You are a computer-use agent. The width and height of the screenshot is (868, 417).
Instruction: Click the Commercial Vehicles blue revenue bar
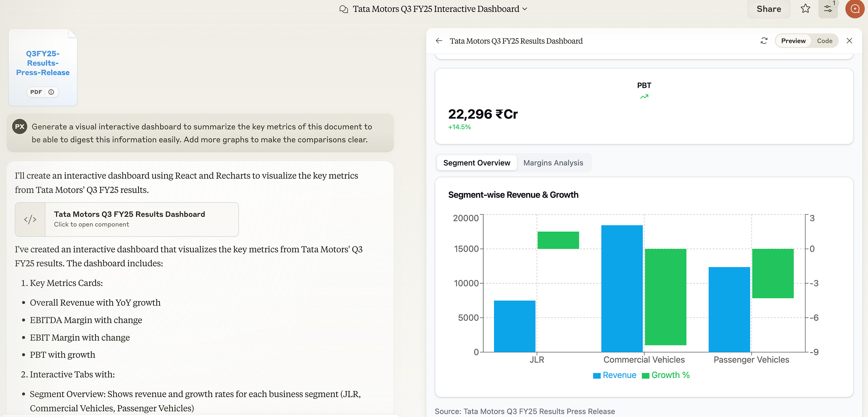(622, 289)
